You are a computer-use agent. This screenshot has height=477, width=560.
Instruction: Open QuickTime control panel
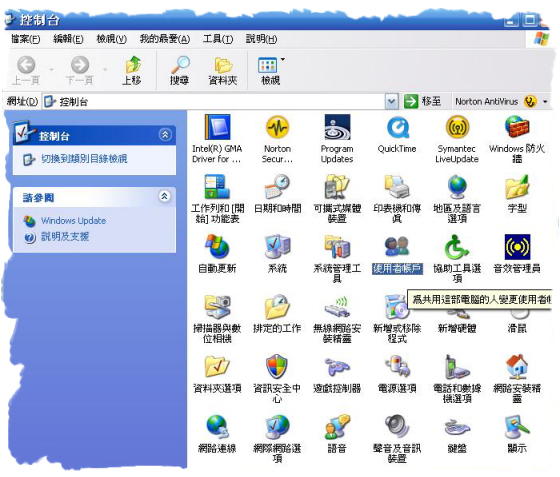[397, 127]
